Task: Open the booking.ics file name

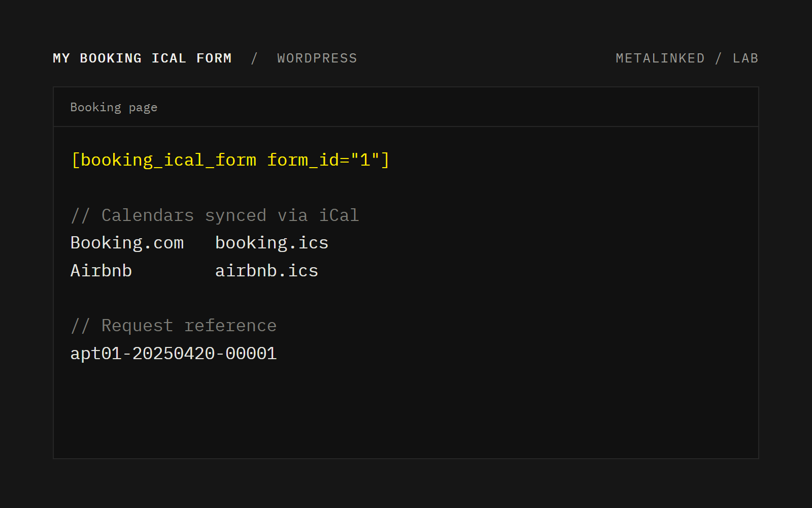Action: (272, 243)
